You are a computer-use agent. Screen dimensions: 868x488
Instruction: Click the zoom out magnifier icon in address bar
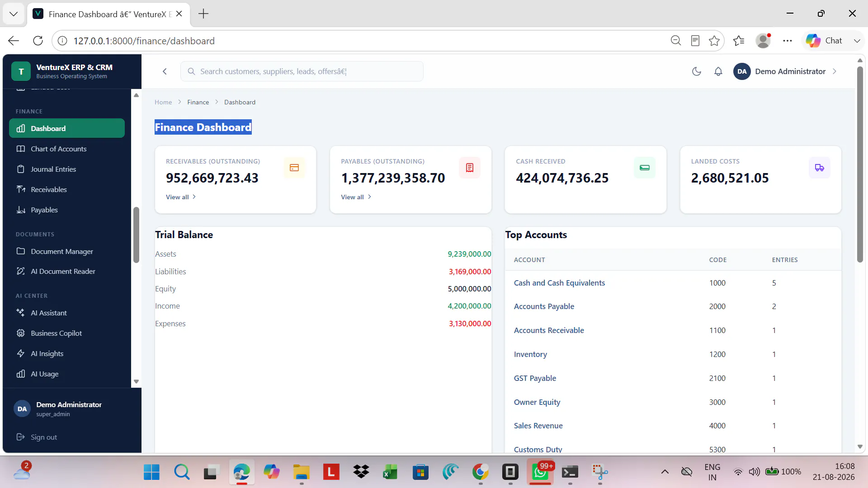tap(676, 41)
